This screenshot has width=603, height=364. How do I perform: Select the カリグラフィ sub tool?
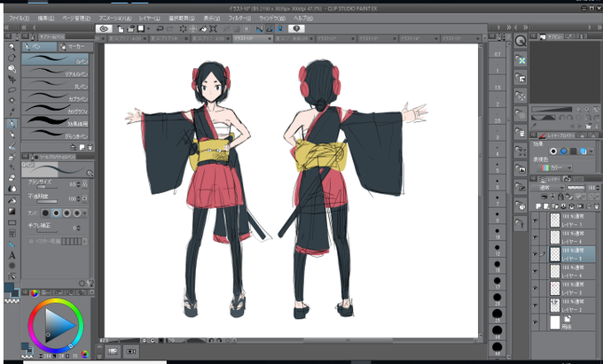click(55, 109)
